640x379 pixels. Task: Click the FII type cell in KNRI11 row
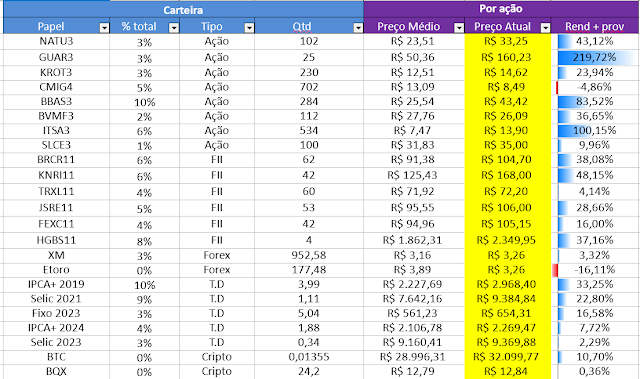(x=217, y=175)
